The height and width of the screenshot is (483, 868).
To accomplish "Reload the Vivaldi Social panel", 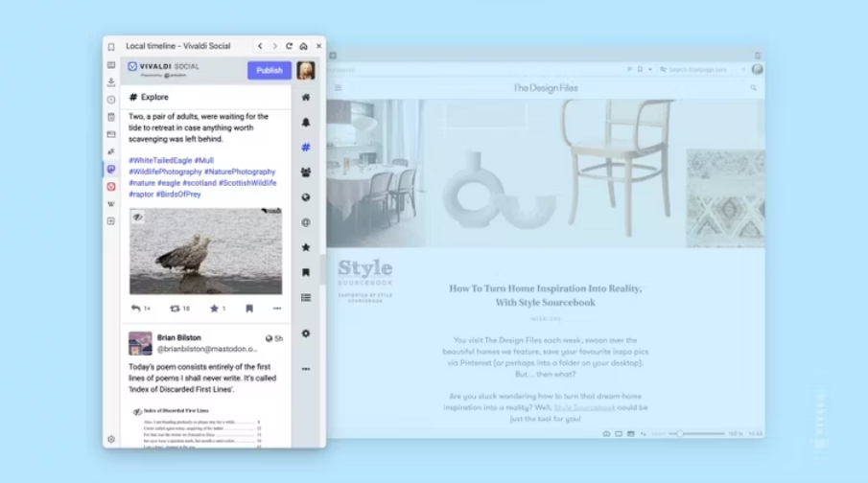I will [x=289, y=46].
